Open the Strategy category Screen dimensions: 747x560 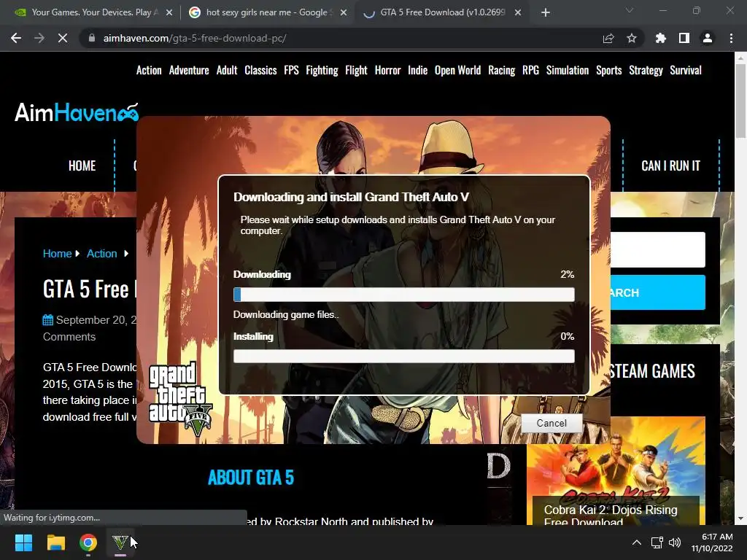tap(646, 71)
